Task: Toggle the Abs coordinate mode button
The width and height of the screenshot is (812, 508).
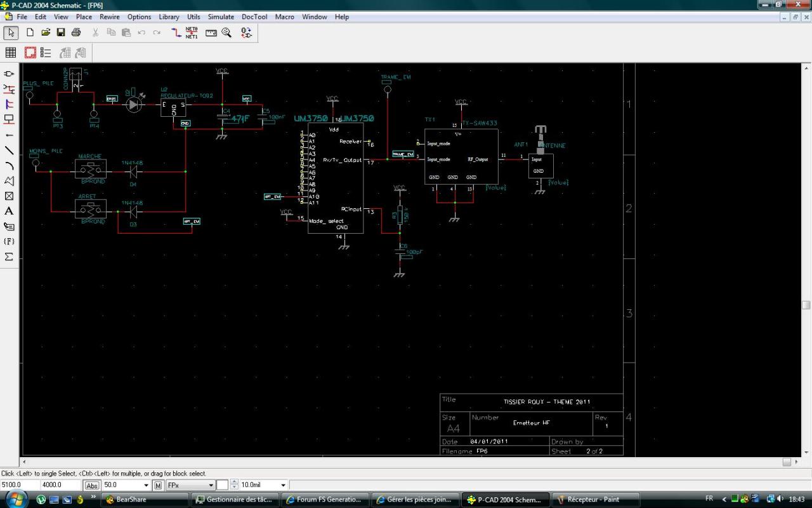Action: click(x=92, y=485)
